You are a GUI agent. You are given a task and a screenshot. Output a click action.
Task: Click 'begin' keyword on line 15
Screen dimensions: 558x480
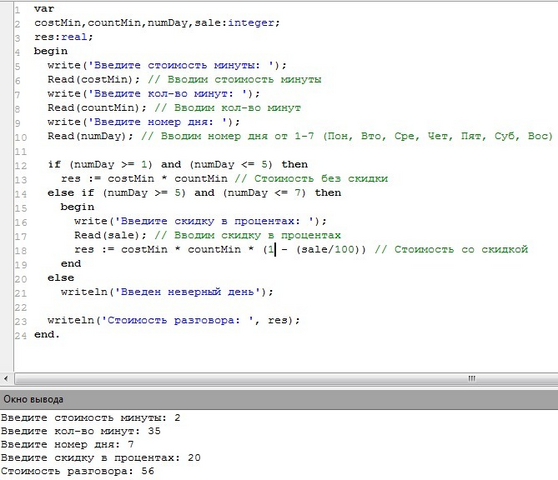pyautogui.click(x=77, y=207)
